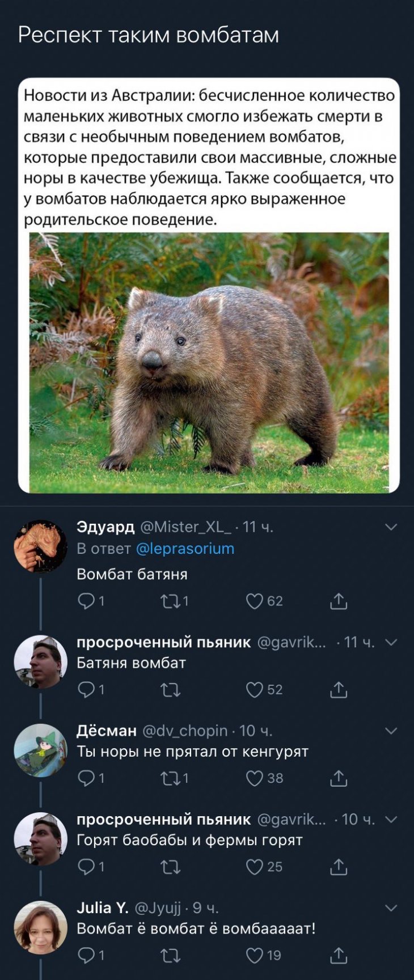Like Эдуард's reply with 62 likes
414x980 pixels.
[255, 601]
